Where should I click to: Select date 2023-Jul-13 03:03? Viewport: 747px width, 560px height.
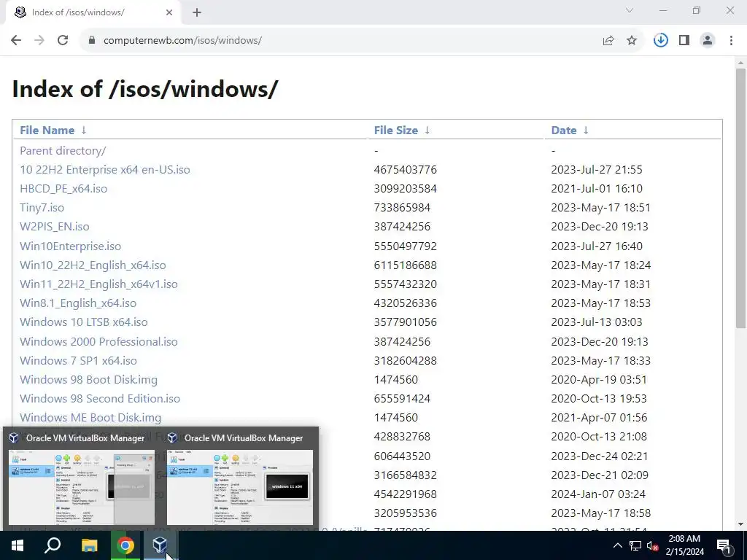597,322
